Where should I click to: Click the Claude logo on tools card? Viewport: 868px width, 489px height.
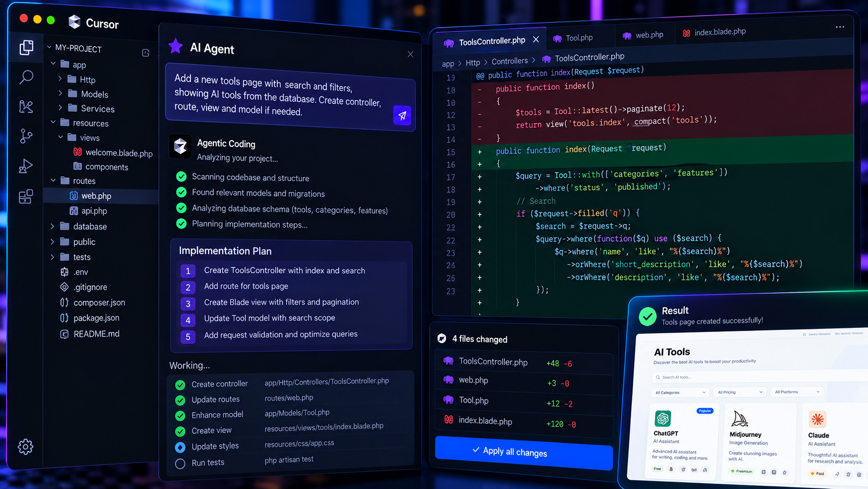point(818,419)
